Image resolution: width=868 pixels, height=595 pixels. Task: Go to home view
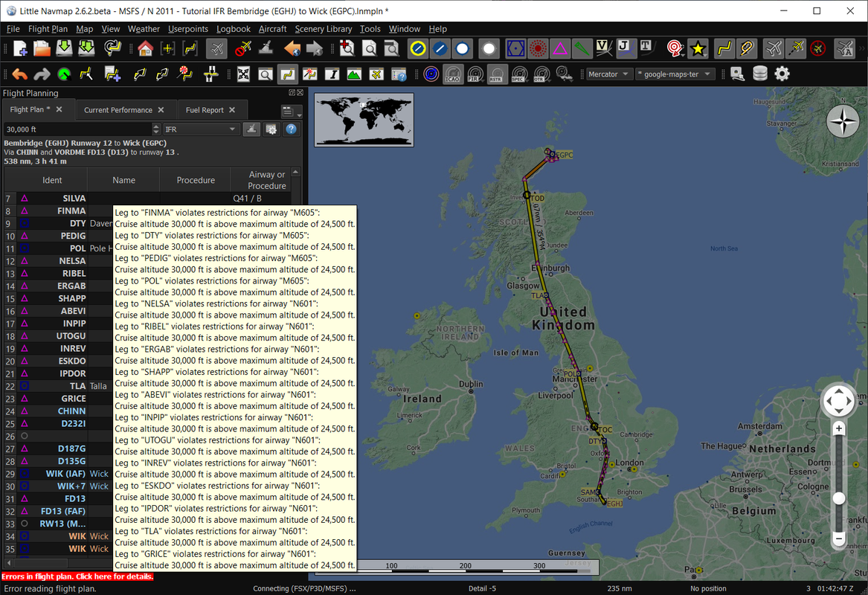tap(145, 48)
